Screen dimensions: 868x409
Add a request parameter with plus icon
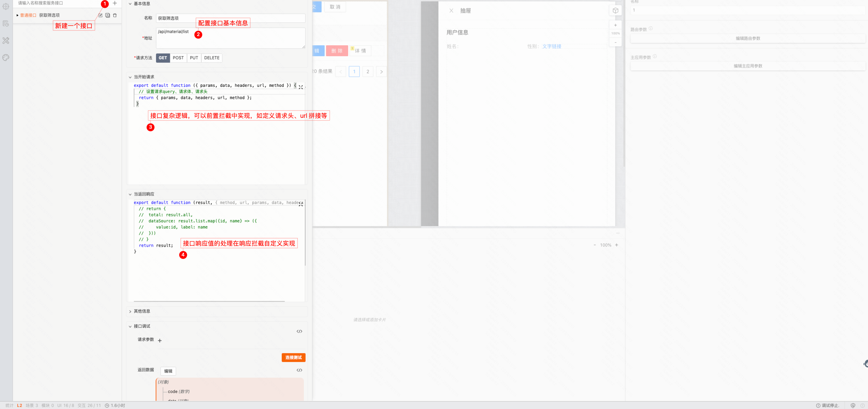[160, 341]
